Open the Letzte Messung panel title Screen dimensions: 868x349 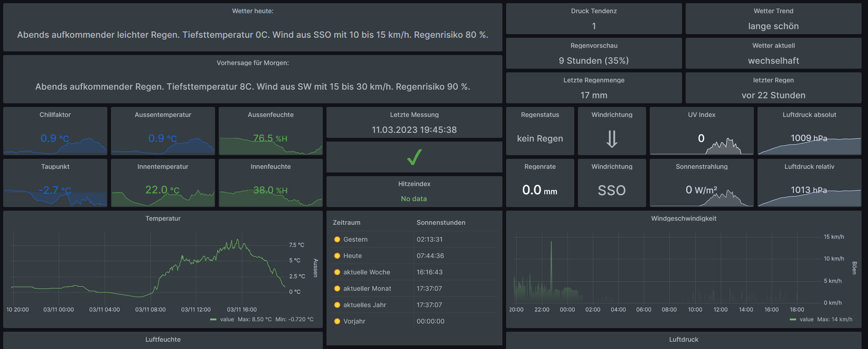tap(414, 115)
